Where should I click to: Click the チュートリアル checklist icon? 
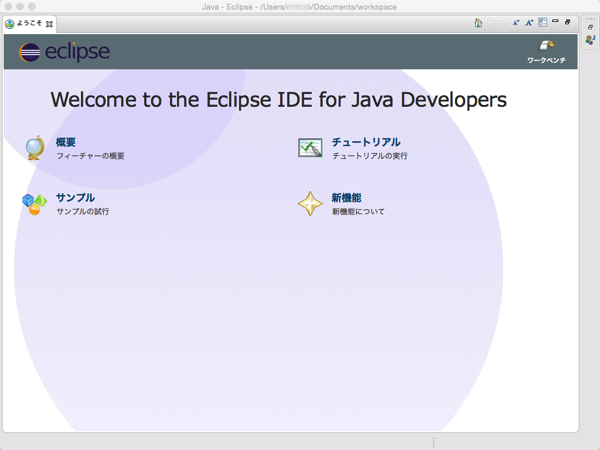point(310,148)
